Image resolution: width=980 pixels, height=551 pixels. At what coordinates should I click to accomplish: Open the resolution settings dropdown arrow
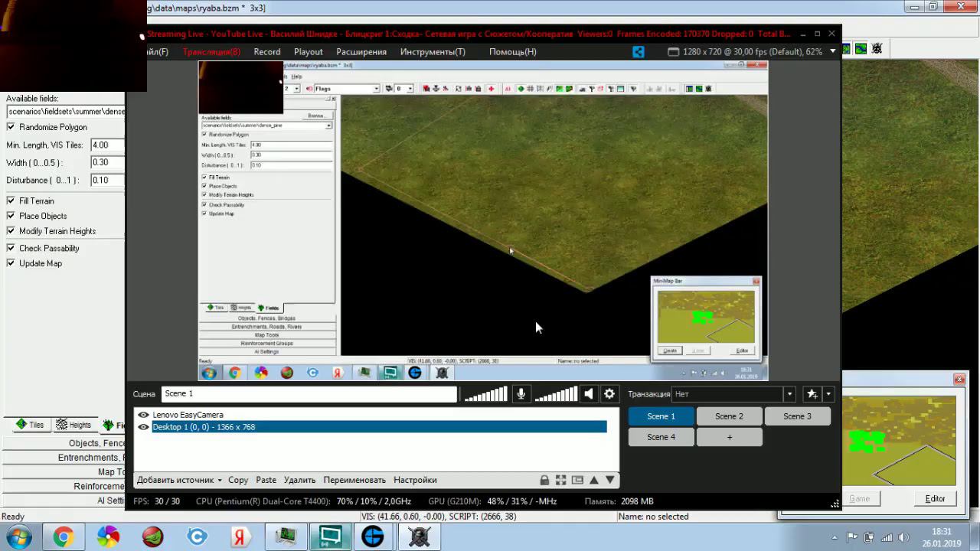tap(832, 52)
